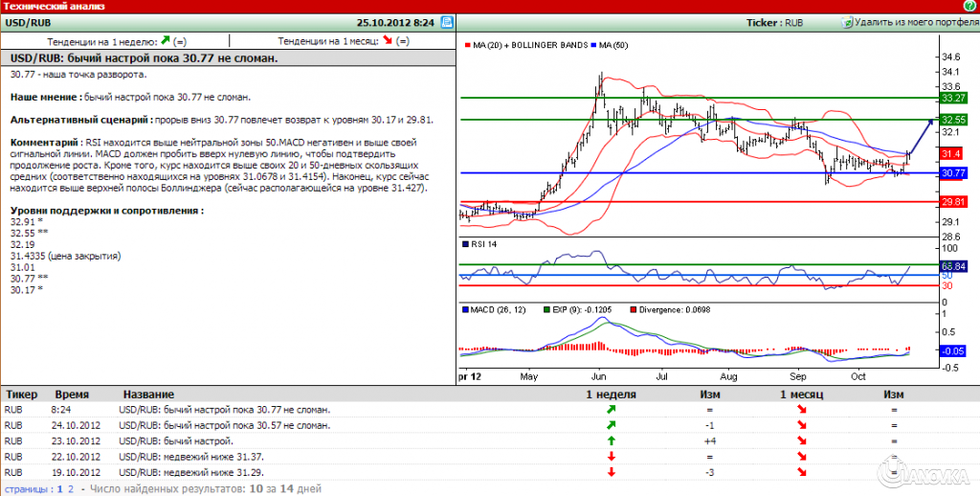Viewport: 980px width, 496px height.
Task: Click the "Название" column header
Action: pos(148,395)
